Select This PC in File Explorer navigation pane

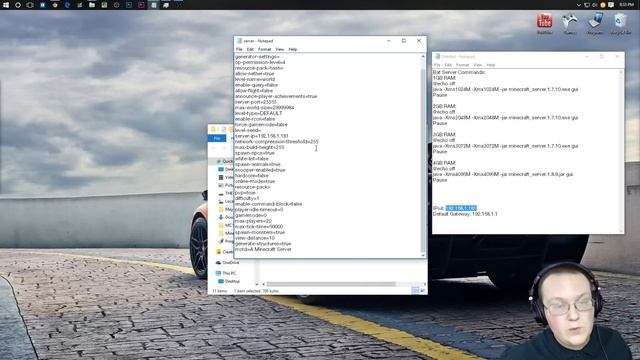click(x=226, y=273)
